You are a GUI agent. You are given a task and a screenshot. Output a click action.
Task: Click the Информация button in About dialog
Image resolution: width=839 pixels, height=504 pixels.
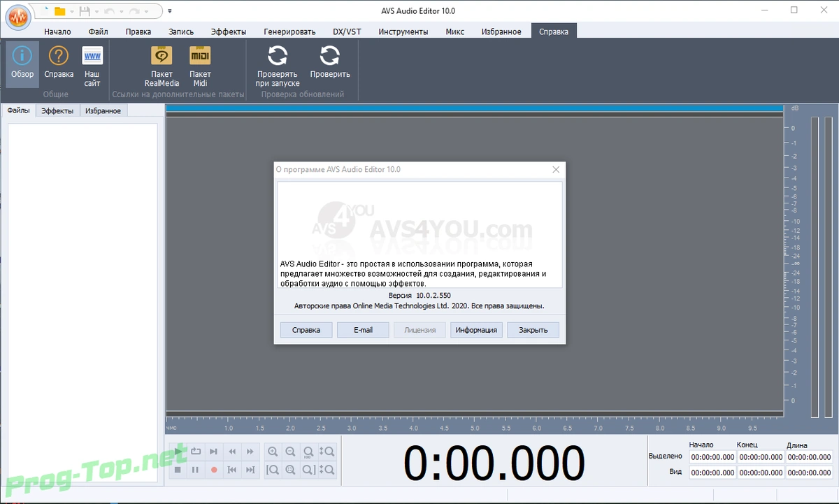tap(476, 330)
